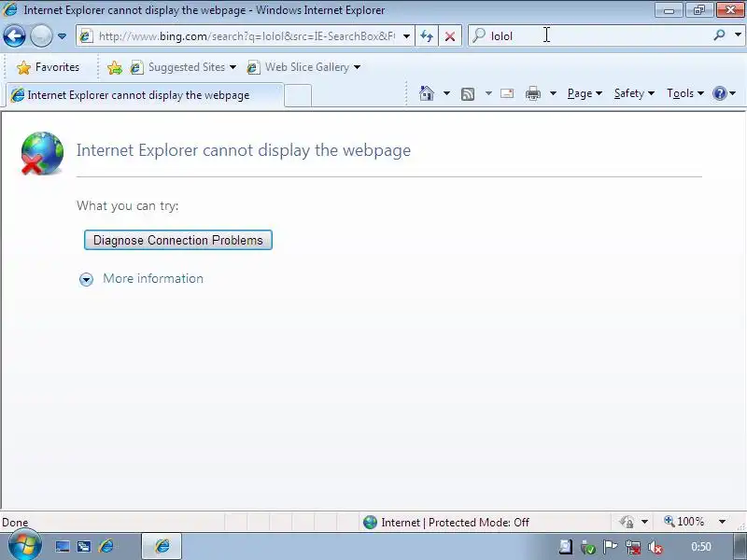Screen dimensions: 747x560
Task: Open the recent pages dropdown arrow
Action: [x=62, y=36]
